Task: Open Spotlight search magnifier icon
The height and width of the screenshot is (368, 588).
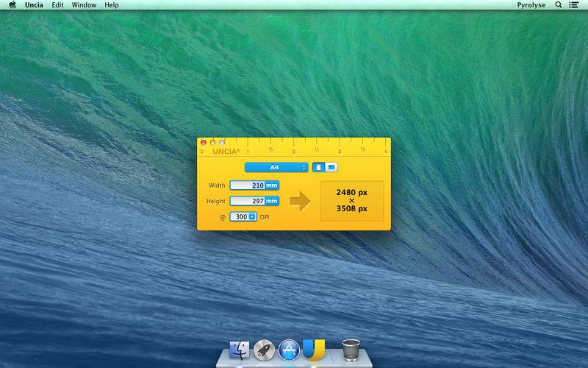Action: click(559, 5)
